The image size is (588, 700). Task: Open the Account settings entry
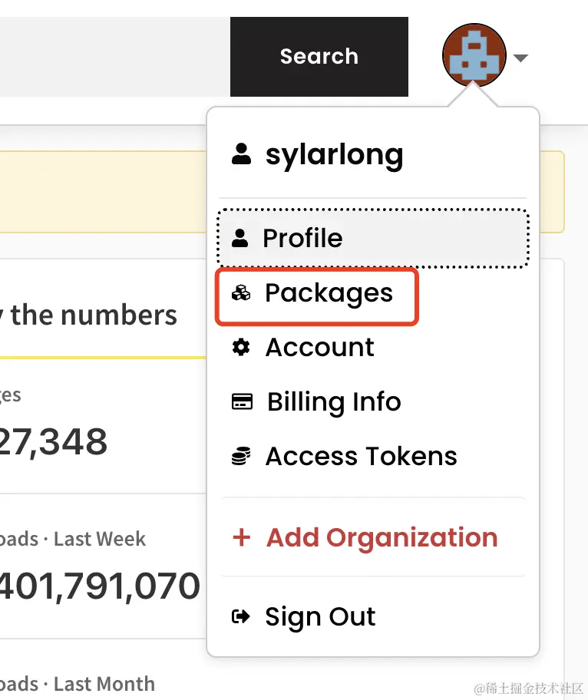(x=319, y=348)
